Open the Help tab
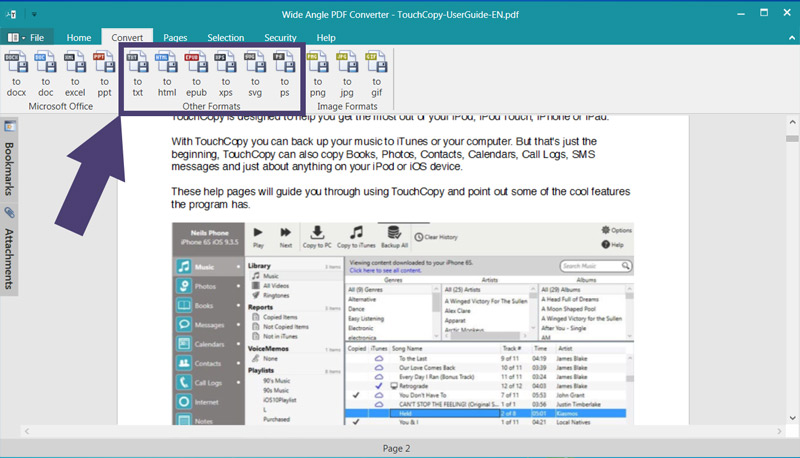 326,37
